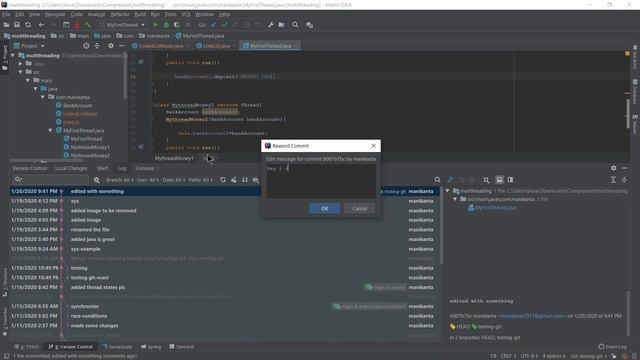Click the green Run button in toolbar
Screen dimensions: 640x360
(x=155, y=25)
